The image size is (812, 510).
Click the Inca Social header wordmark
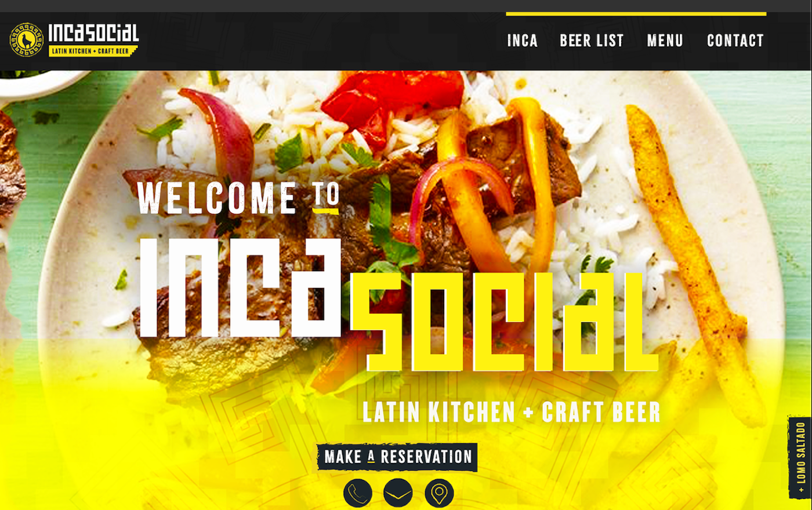[x=93, y=33]
